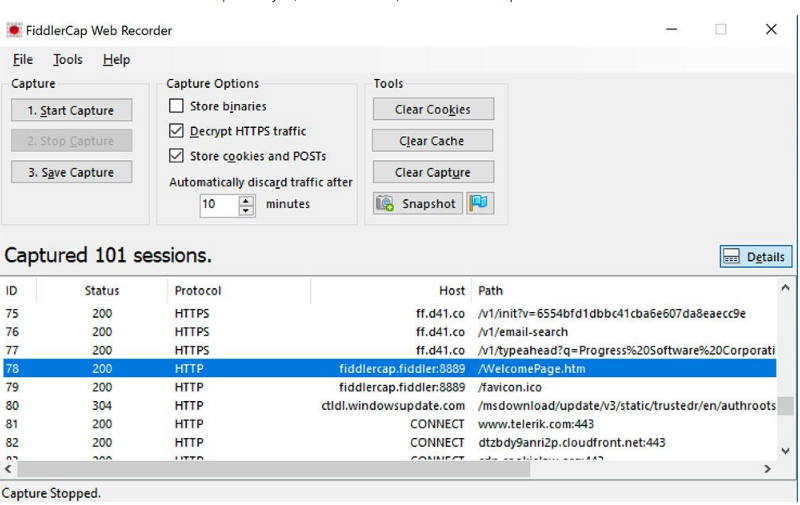Image resolution: width=800 pixels, height=505 pixels.
Task: Select session 77 /v1/typeahead row
Action: pyautogui.click(x=390, y=350)
